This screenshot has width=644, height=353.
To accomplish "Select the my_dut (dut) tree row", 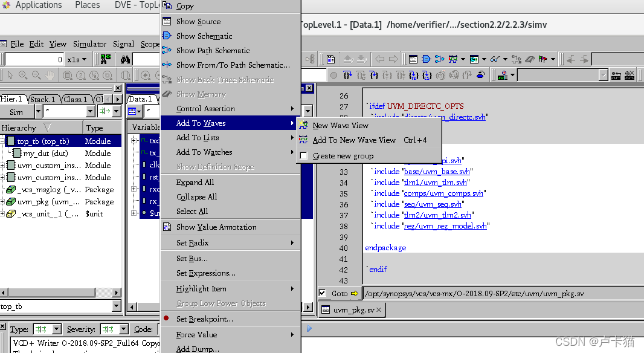I will coord(61,154).
